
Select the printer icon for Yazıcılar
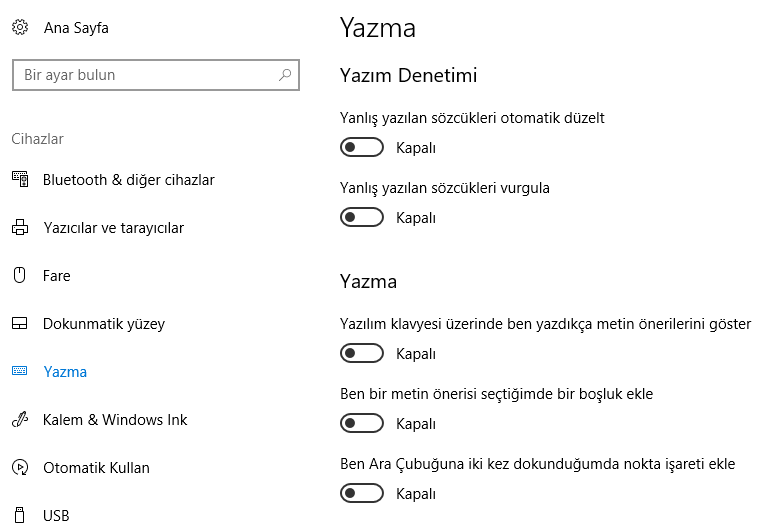point(20,227)
